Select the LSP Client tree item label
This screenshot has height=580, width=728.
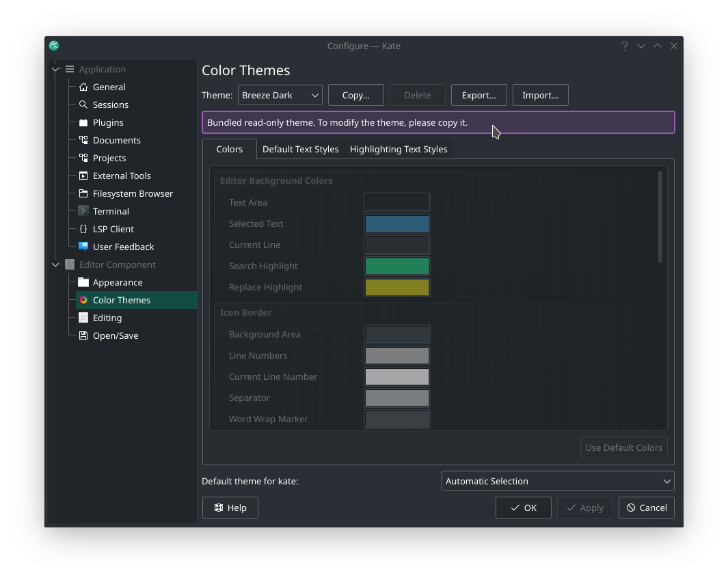[x=113, y=229]
